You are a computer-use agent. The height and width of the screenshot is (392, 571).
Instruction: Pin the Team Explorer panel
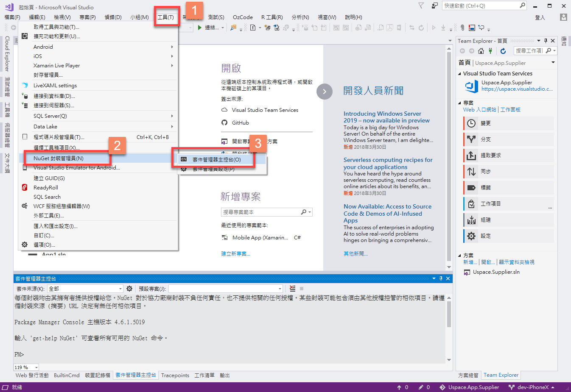click(x=546, y=41)
